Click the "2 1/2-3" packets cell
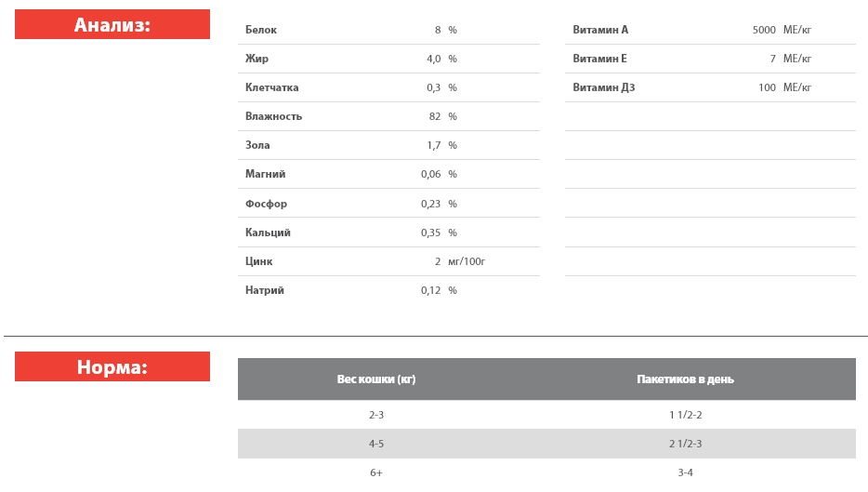 pos(685,444)
